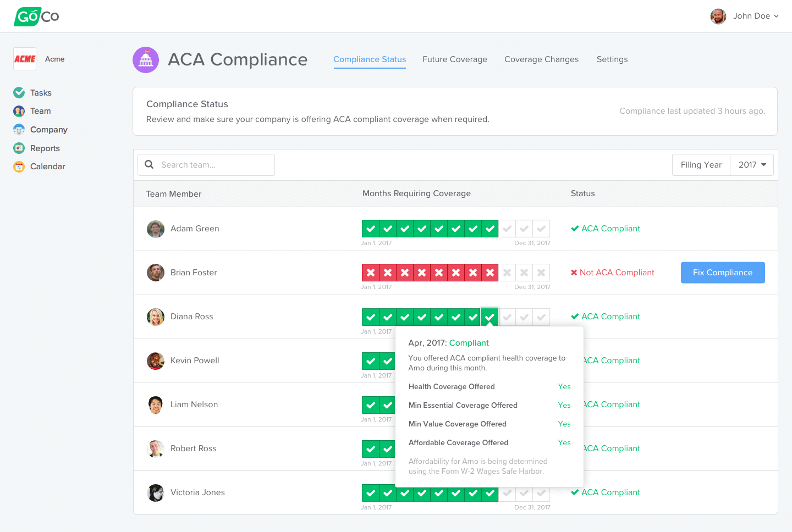Open the Coverage Changes tab

pos(541,59)
